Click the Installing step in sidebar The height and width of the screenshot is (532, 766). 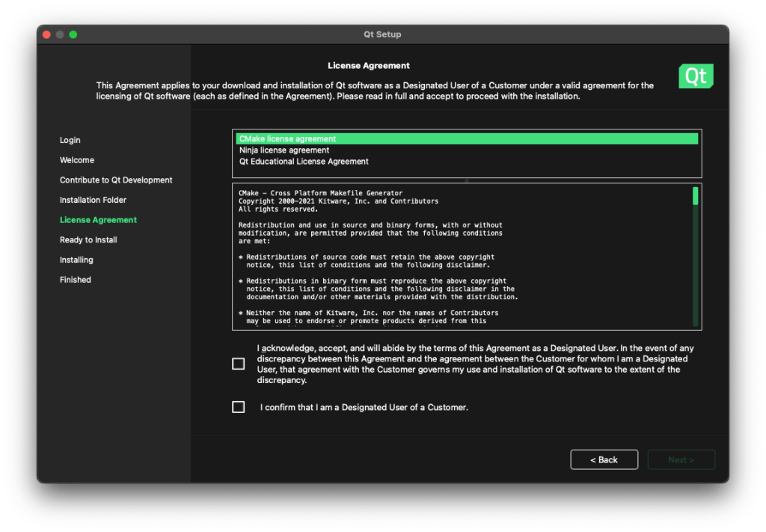[x=76, y=260]
